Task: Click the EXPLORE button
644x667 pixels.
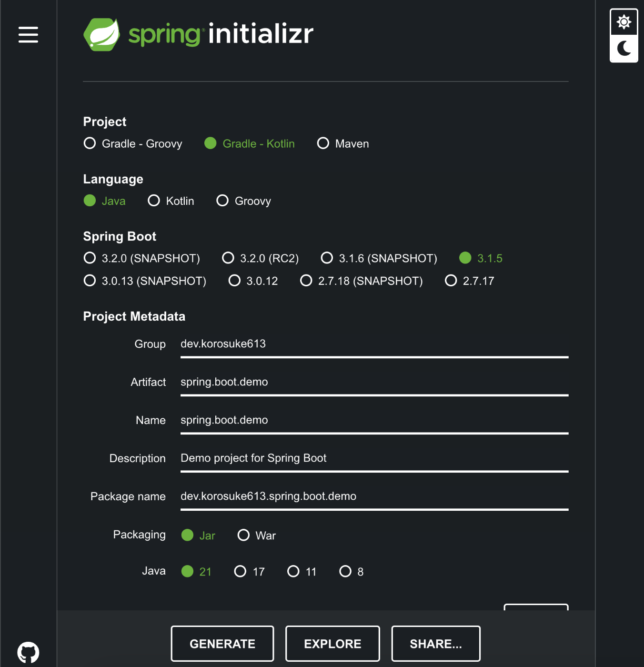Action: coord(332,644)
